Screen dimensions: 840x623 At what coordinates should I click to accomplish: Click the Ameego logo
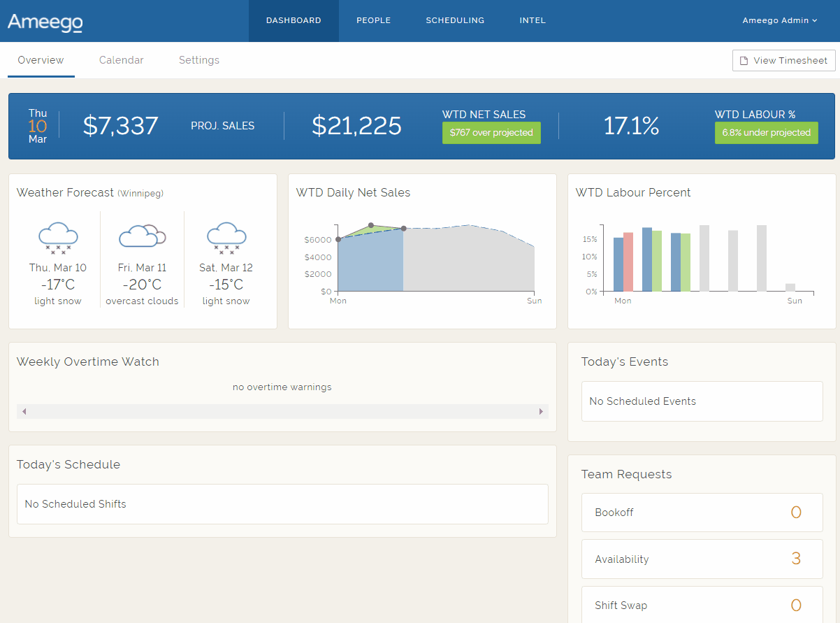[x=45, y=22]
